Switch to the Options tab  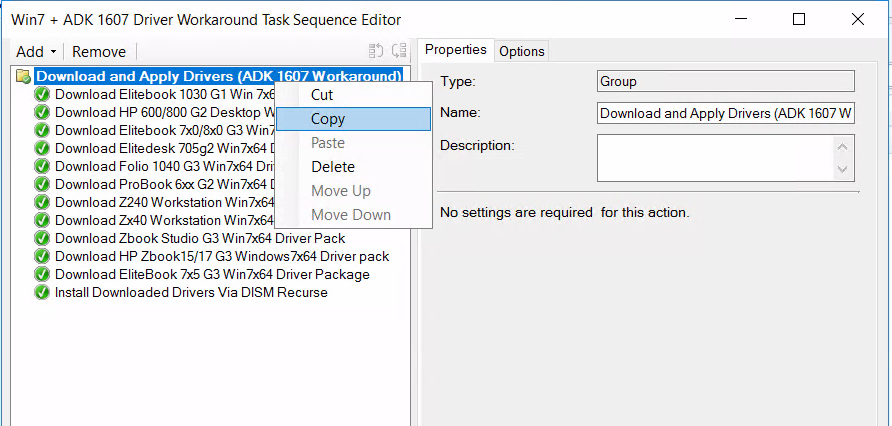(522, 51)
